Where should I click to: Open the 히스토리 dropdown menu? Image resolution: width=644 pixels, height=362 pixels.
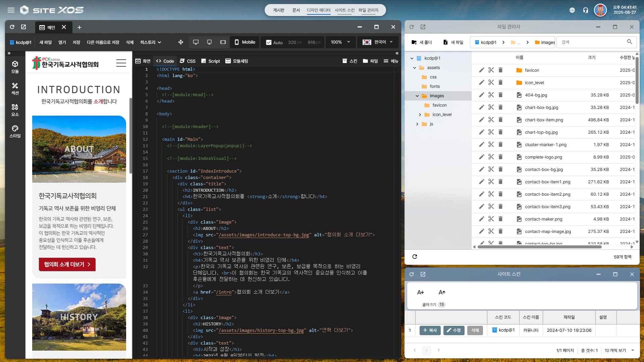(151, 42)
